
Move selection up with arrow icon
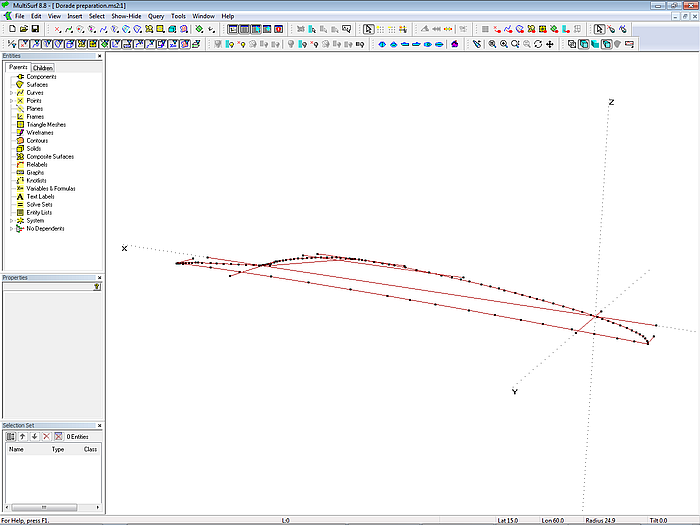[22, 436]
